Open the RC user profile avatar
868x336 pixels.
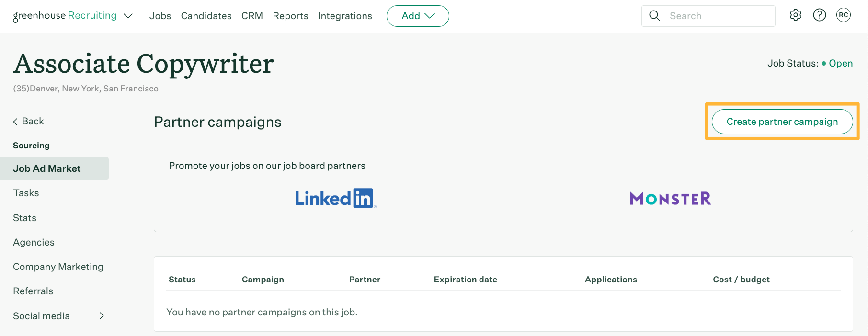(844, 15)
